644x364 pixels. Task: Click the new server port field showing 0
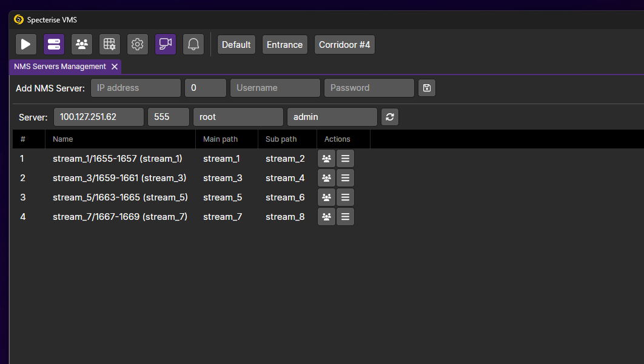[x=206, y=88]
